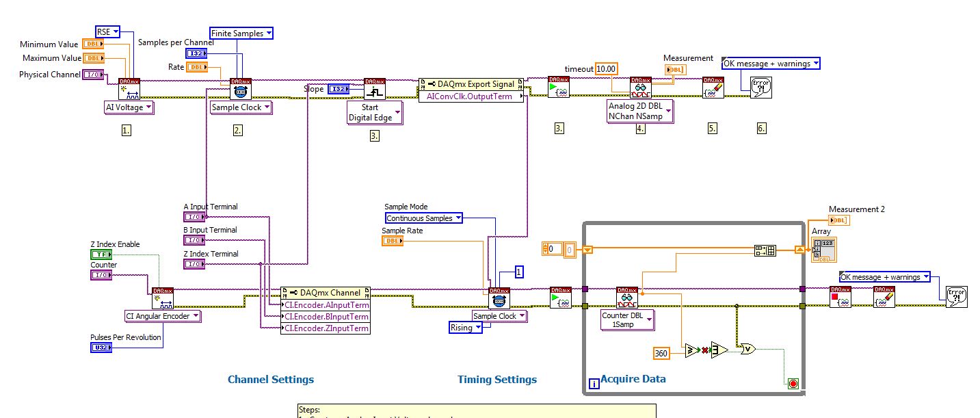
Task: Click the bottom-row Simple Error Handler node
Action: point(956,296)
